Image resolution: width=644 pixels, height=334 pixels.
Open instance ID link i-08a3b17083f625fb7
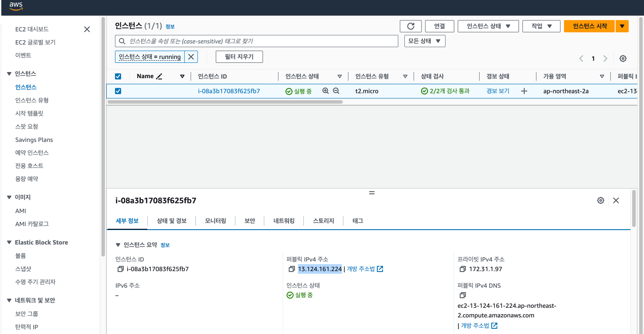pyautogui.click(x=229, y=91)
